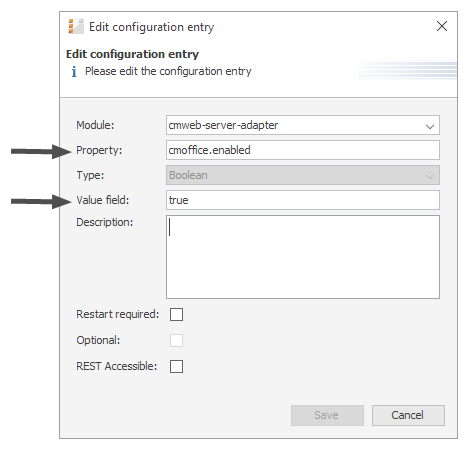Expand the Module dropdown chevron
The height and width of the screenshot is (453, 471).
(x=430, y=126)
